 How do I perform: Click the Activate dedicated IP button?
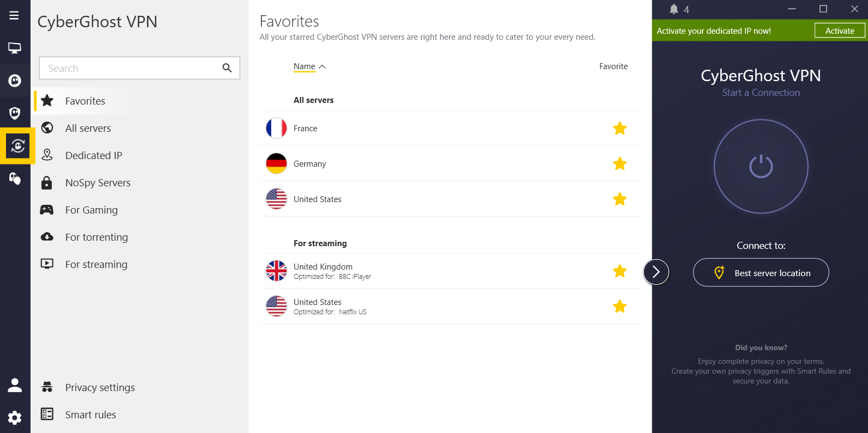tap(840, 31)
